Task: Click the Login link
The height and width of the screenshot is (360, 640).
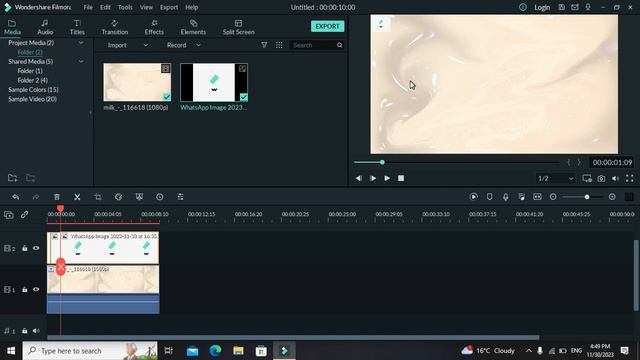Action: (x=542, y=7)
